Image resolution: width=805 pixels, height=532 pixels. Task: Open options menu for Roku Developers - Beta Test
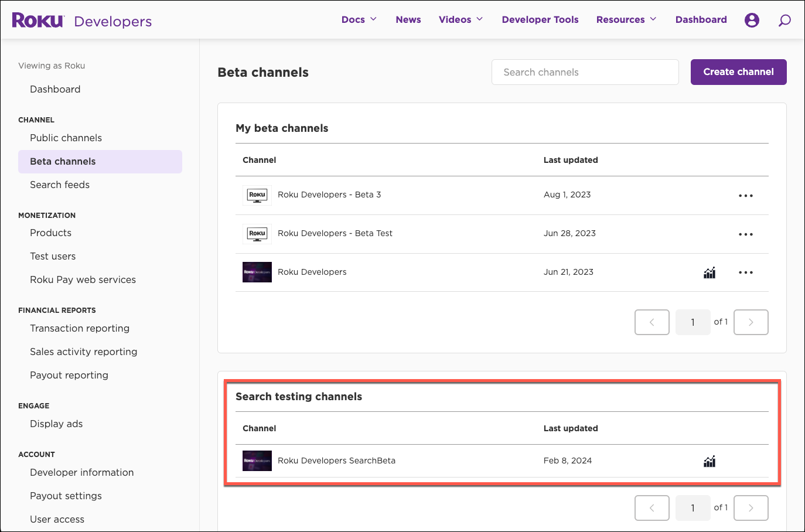[x=745, y=234]
